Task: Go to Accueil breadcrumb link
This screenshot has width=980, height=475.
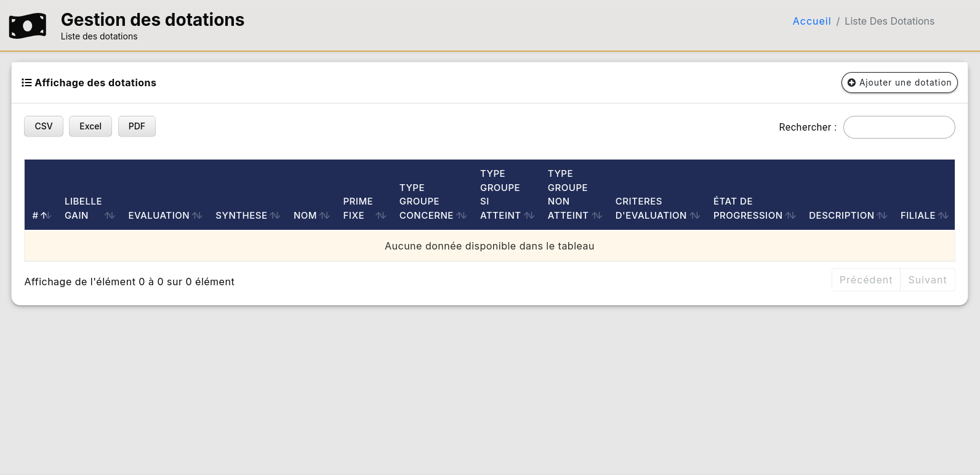Action: click(x=811, y=21)
